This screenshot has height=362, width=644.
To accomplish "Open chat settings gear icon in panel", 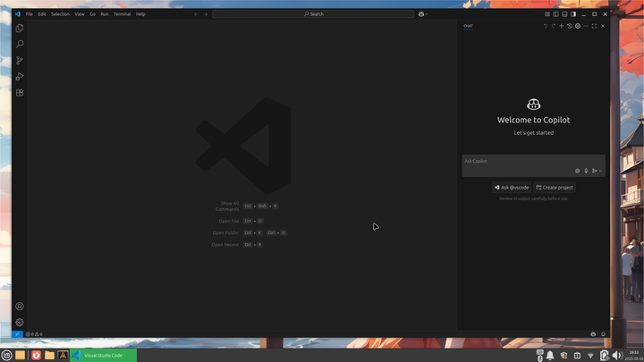I will (x=578, y=26).
